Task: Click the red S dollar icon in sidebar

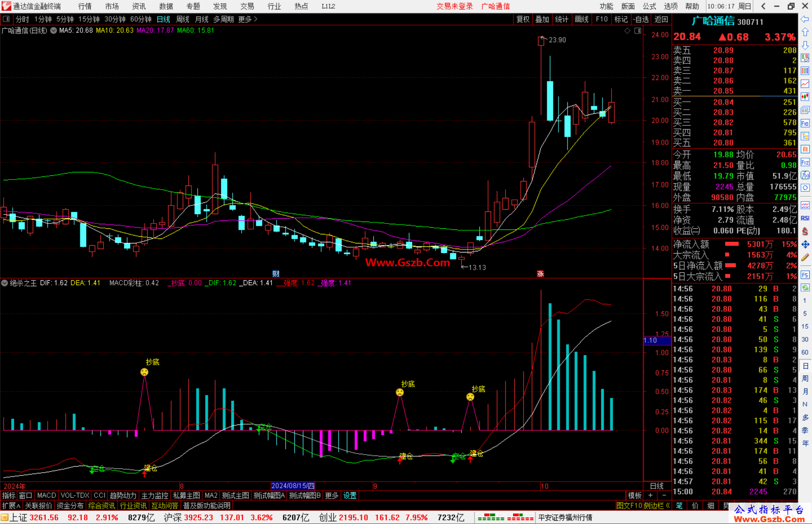Action: (805, 231)
